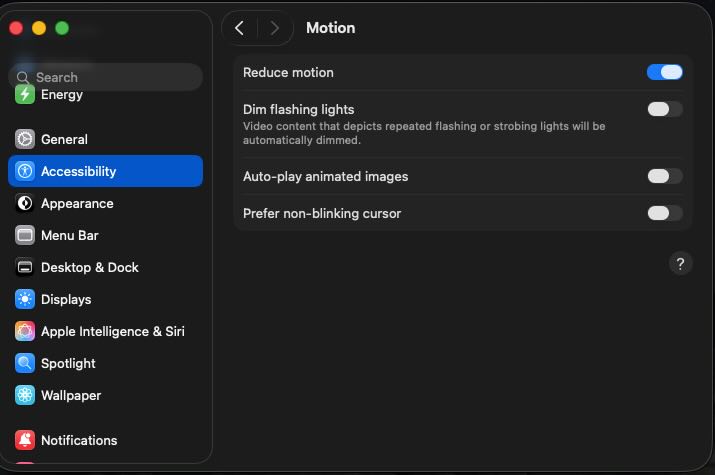The height and width of the screenshot is (475, 715).
Task: Open Apple Intelligence & Siri settings
Action: click(105, 331)
